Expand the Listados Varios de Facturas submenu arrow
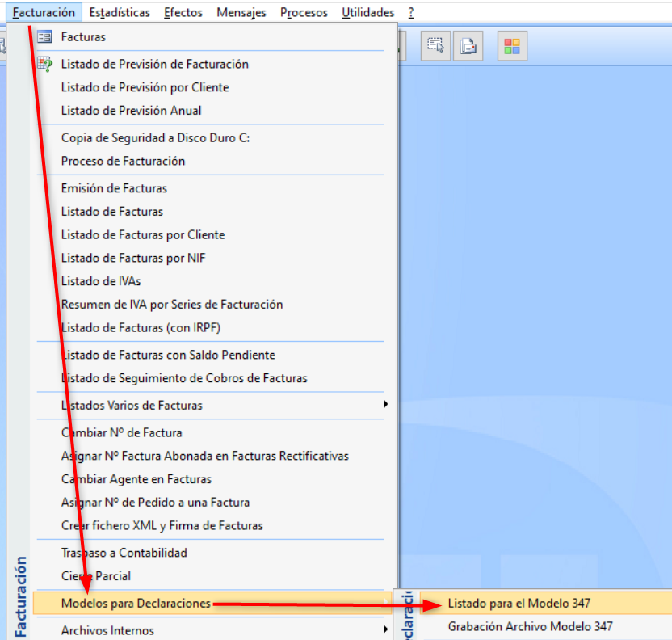Image resolution: width=672 pixels, height=640 pixels. point(385,405)
